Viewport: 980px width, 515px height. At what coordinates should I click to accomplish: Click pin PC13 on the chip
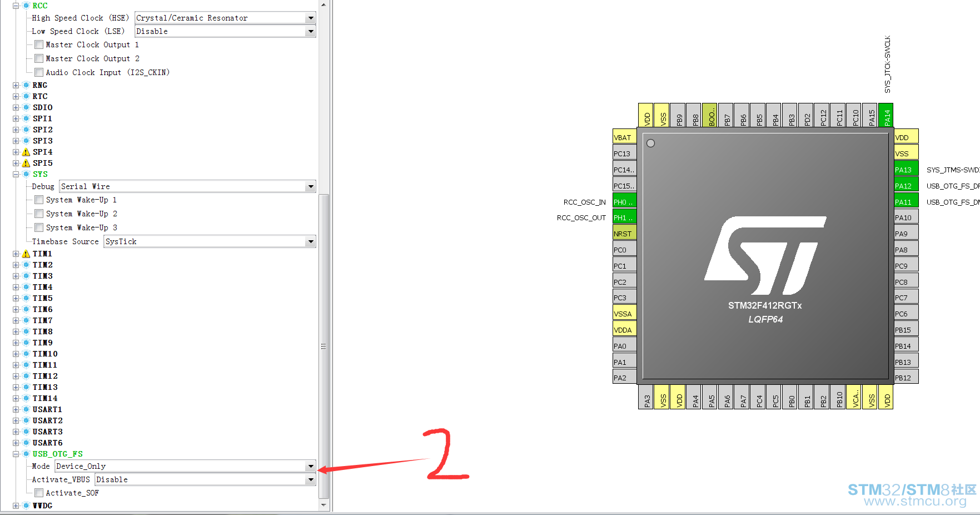pos(624,153)
